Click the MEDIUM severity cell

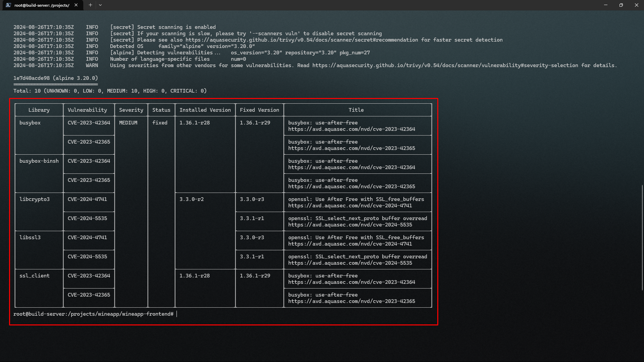coord(128,123)
